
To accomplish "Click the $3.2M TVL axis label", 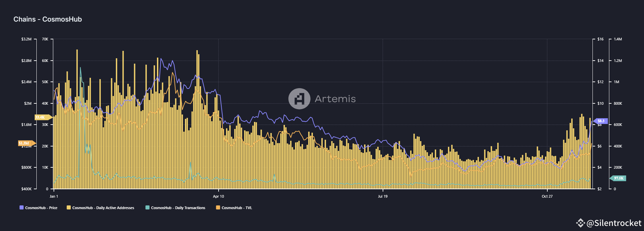I will [26, 39].
